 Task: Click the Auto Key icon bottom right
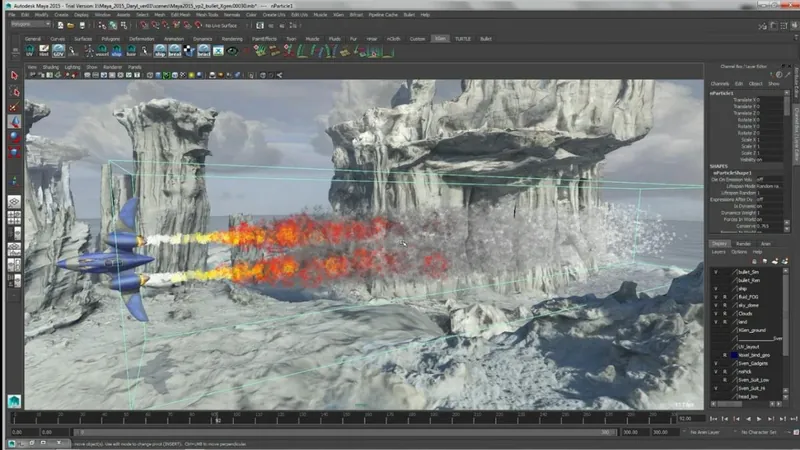796,432
